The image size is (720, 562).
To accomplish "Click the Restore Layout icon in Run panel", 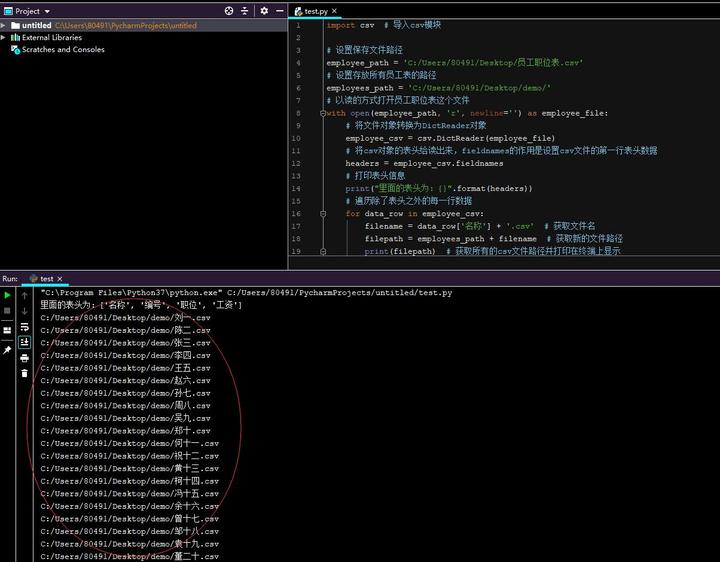I will [x=8, y=329].
